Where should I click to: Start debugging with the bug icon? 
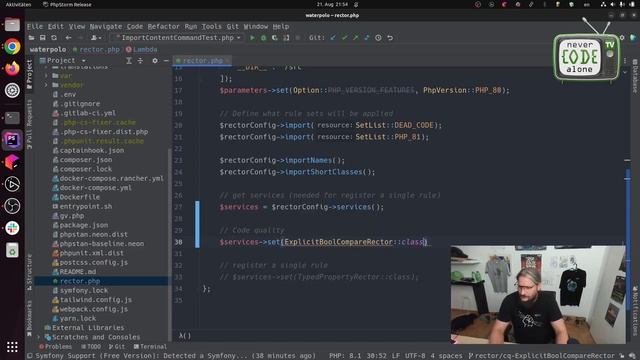pyautogui.click(x=264, y=38)
